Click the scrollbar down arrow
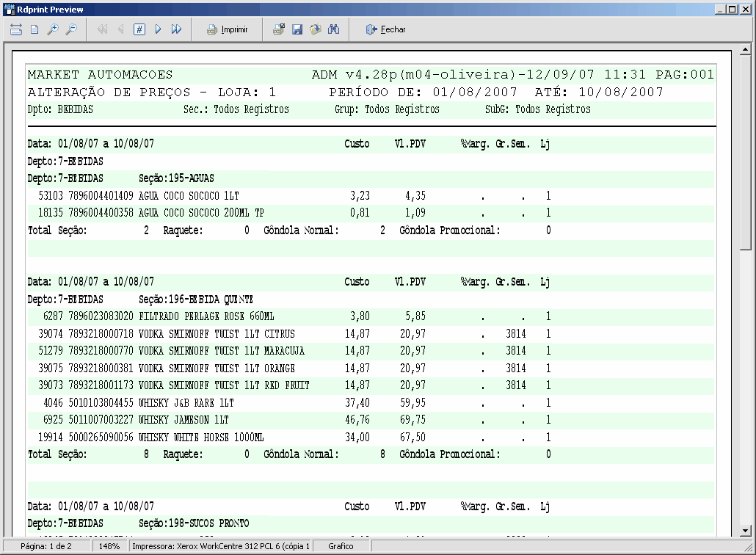The image size is (756, 555). pos(746,531)
